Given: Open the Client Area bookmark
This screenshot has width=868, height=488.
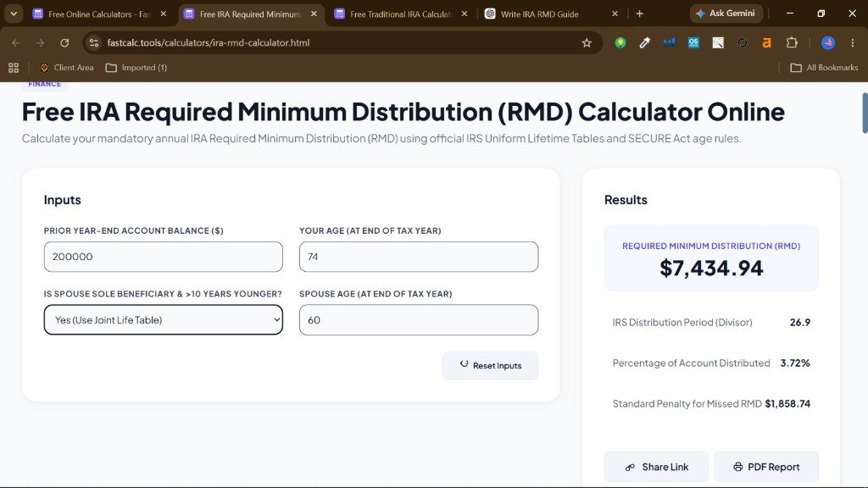Looking at the screenshot, I should 67,68.
